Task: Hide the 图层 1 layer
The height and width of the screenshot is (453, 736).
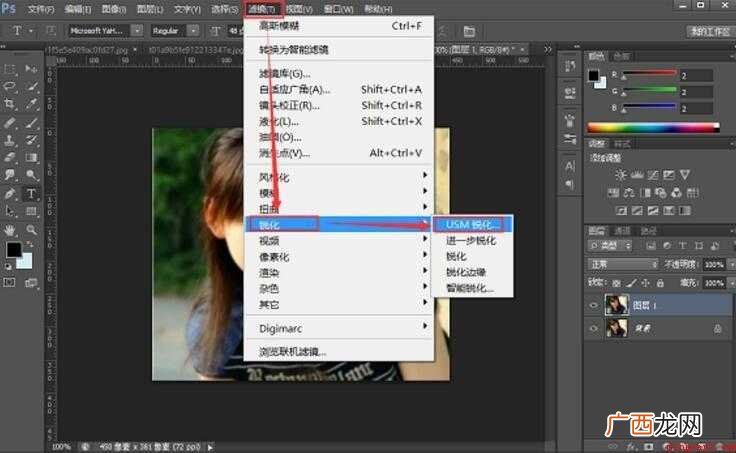Action: click(593, 305)
